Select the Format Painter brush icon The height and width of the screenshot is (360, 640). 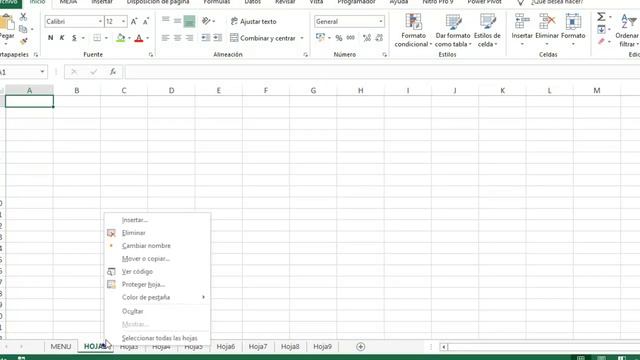(24, 41)
